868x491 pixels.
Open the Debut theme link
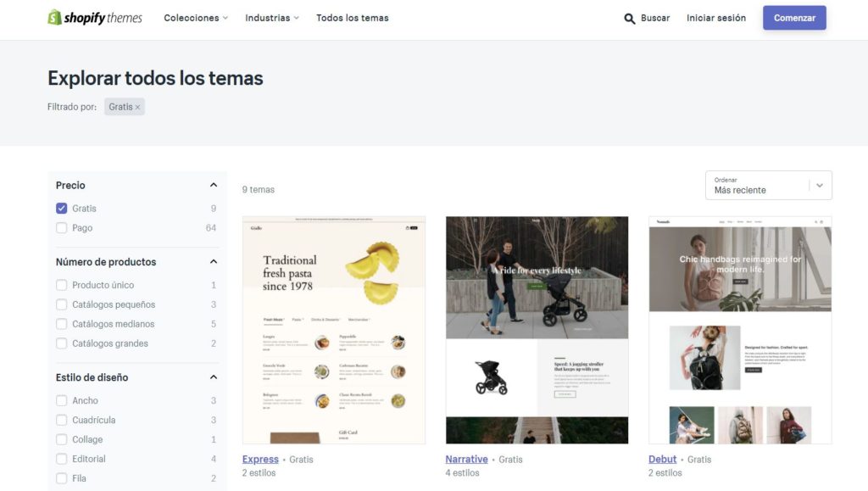pyautogui.click(x=663, y=459)
